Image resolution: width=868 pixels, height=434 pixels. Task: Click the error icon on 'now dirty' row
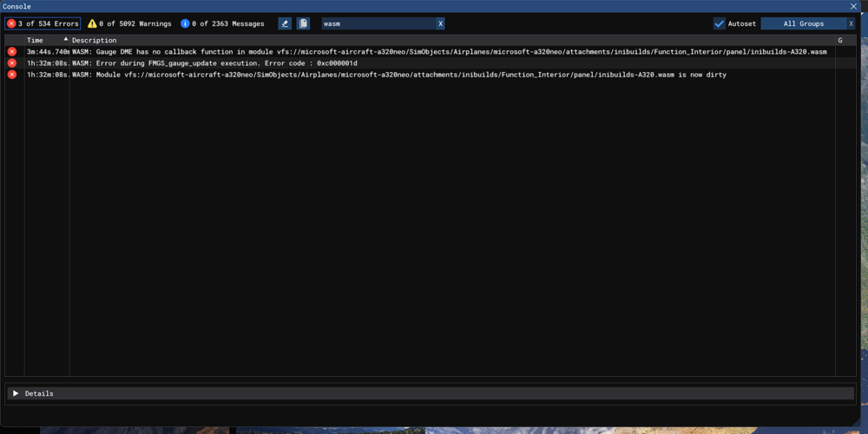tap(11, 74)
